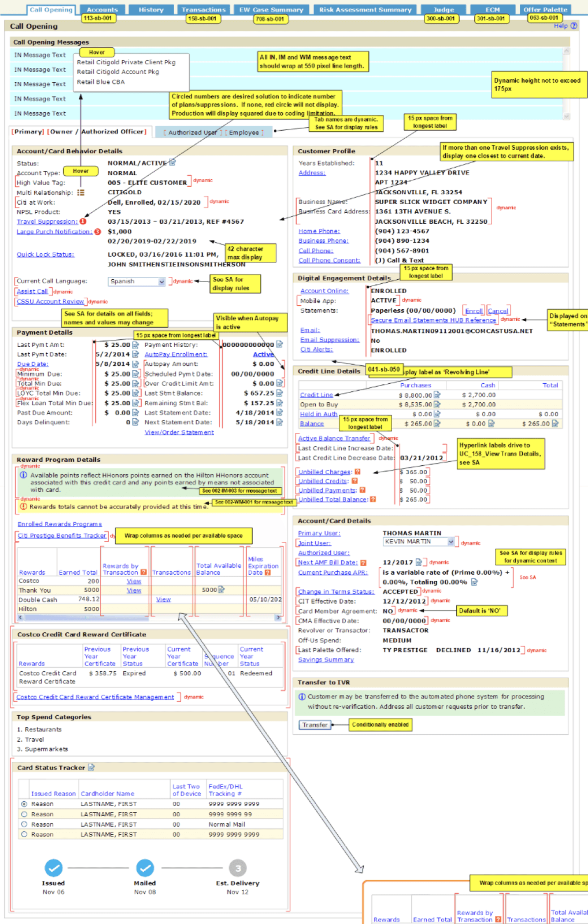This screenshot has height=924, width=588.
Task: Open the Offer Palette tab
Action: click(x=545, y=10)
